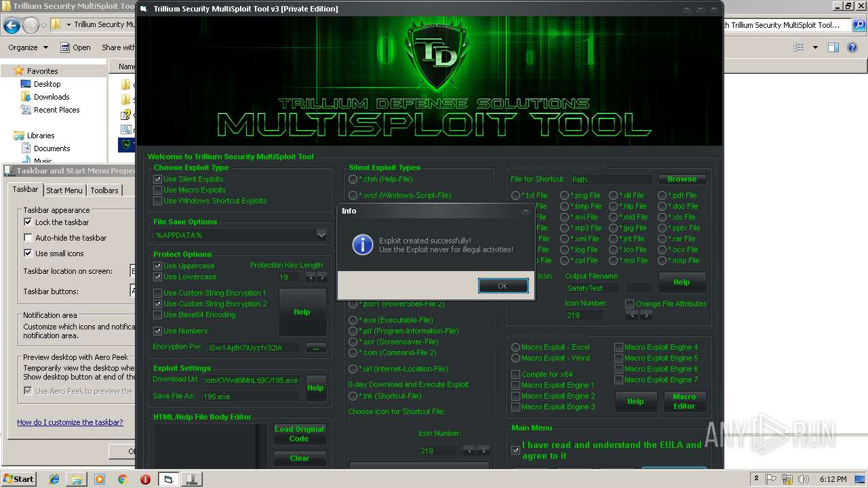Open the Macro Editor button
The width and height of the screenshot is (868, 488).
click(x=684, y=401)
